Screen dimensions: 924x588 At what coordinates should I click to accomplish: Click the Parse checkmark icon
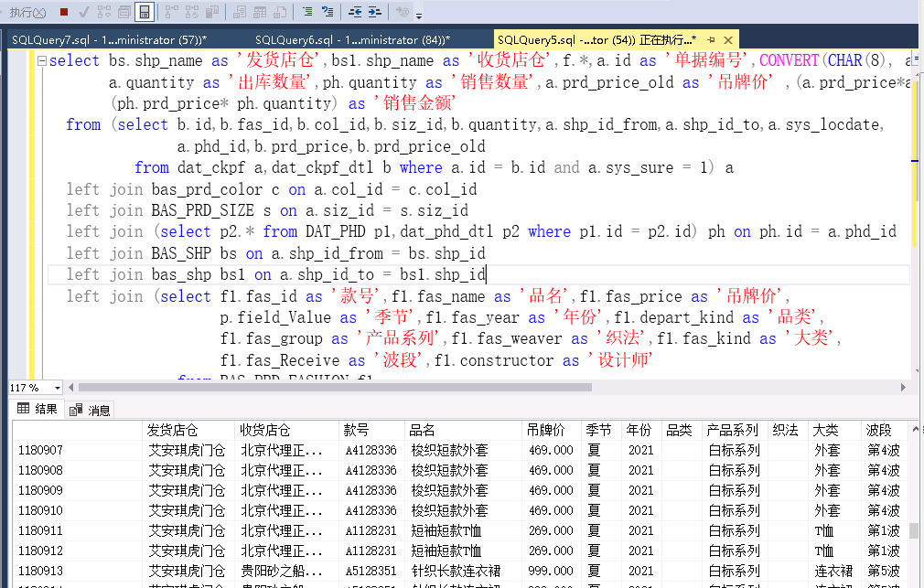83,12
